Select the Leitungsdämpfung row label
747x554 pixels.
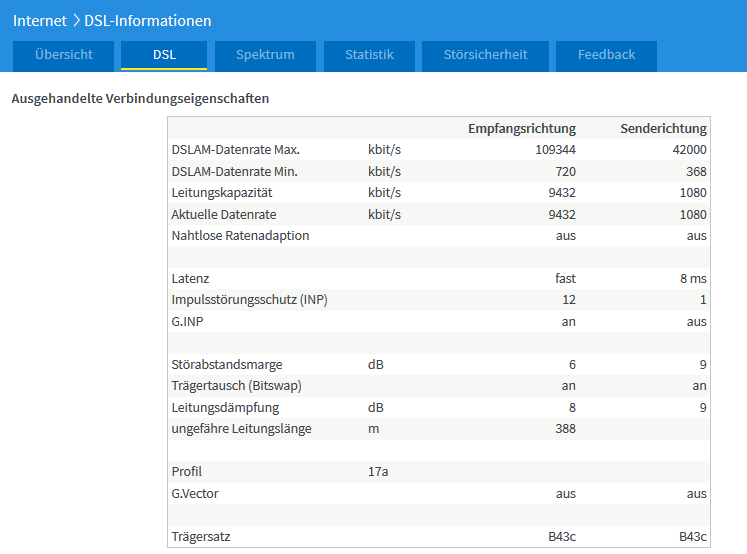pyautogui.click(x=225, y=408)
